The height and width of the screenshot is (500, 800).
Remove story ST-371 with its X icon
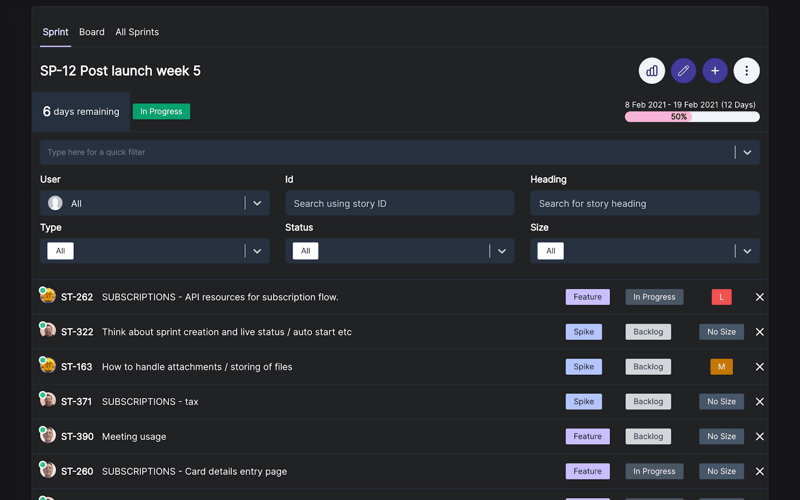(x=759, y=402)
